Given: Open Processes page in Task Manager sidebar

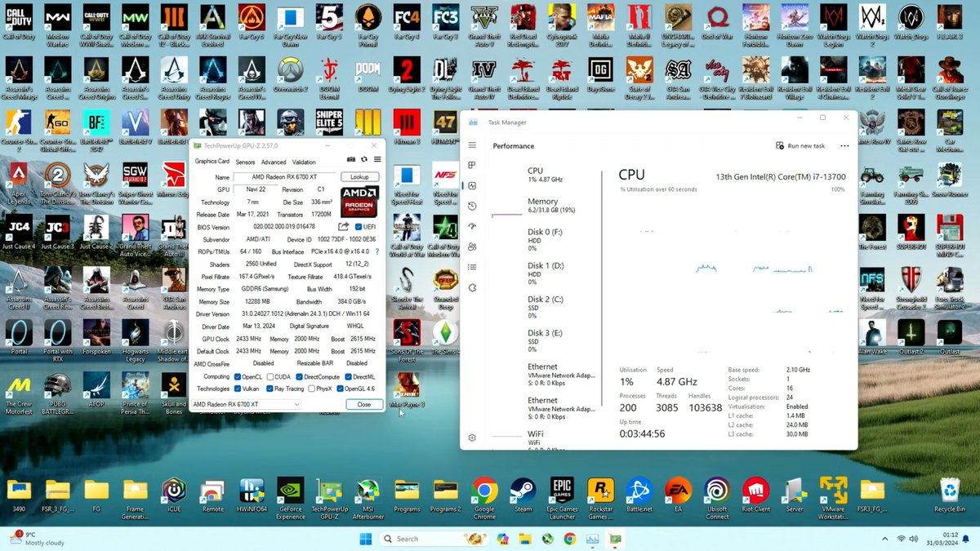Looking at the screenshot, I should [x=472, y=165].
